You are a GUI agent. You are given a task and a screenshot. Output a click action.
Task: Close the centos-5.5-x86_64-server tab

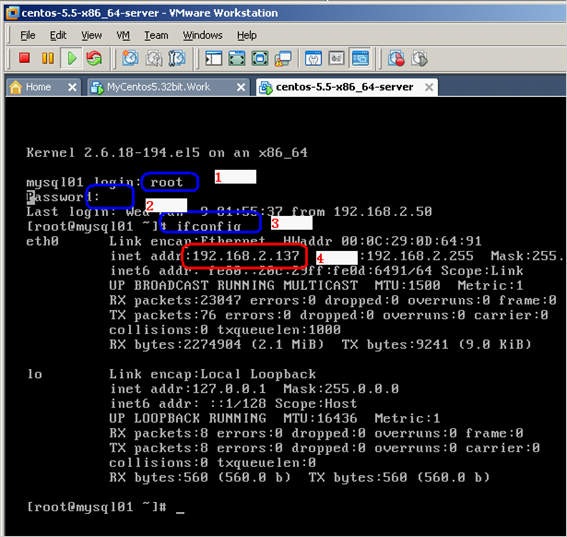click(429, 87)
